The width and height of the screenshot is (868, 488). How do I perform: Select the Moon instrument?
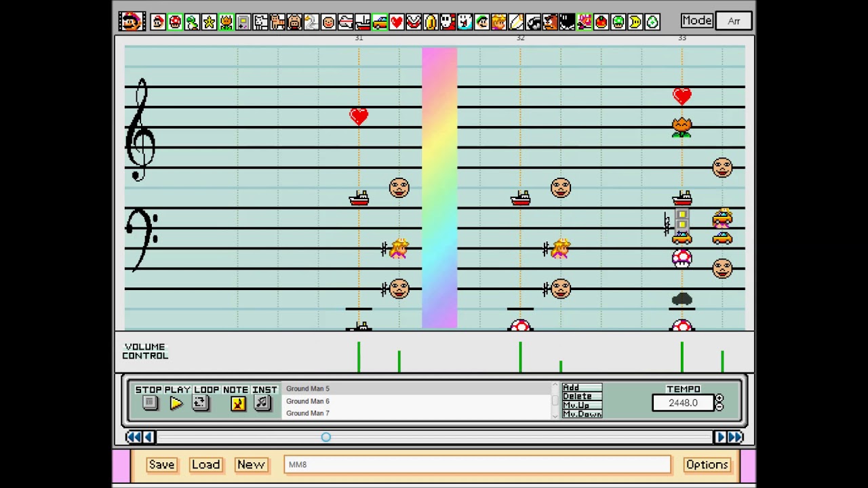635,22
